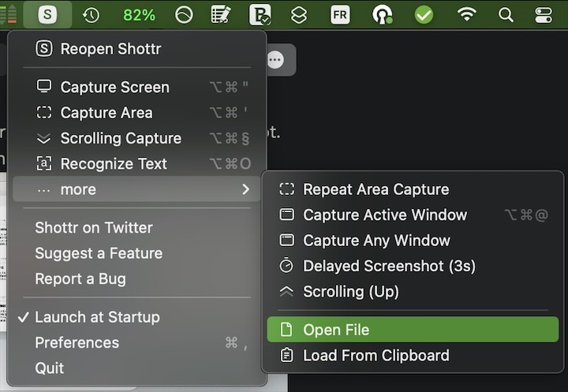
Task: Choose Capture Area from the menu
Action: 106,113
